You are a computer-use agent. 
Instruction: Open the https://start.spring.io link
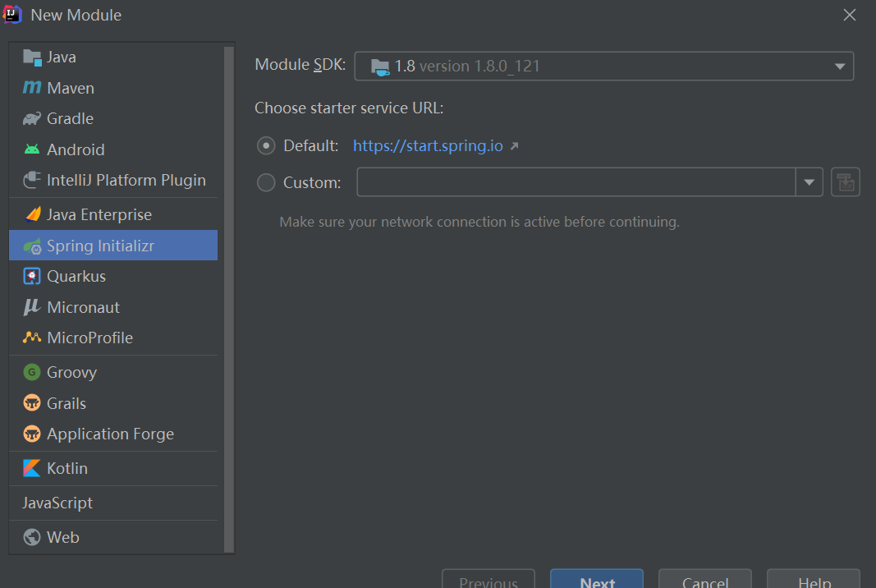click(428, 146)
